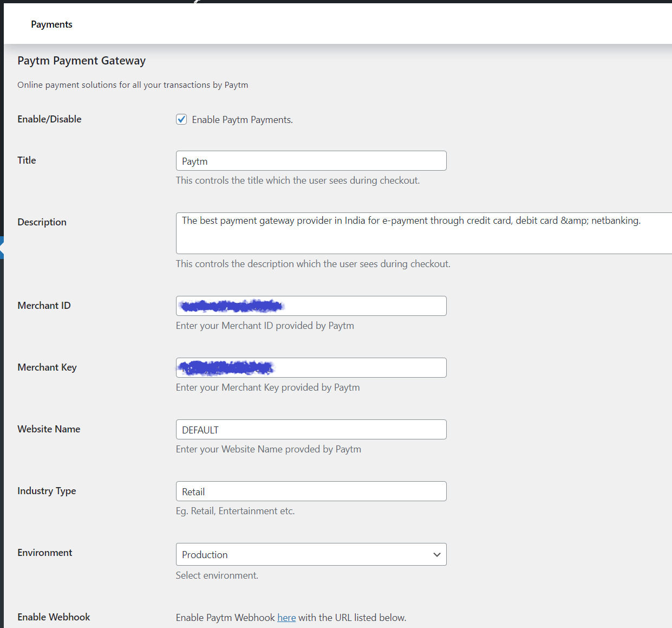
Task: Select the Payments tab
Action: 51,24
